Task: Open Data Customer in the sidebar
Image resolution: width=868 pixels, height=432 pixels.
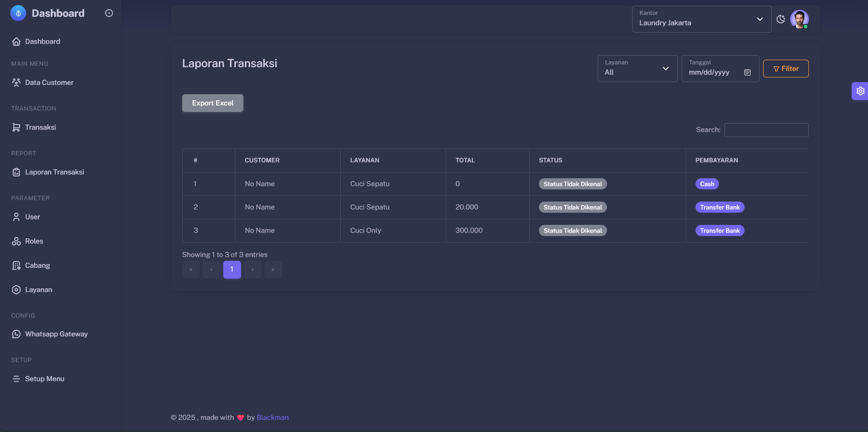Action: pyautogui.click(x=49, y=83)
